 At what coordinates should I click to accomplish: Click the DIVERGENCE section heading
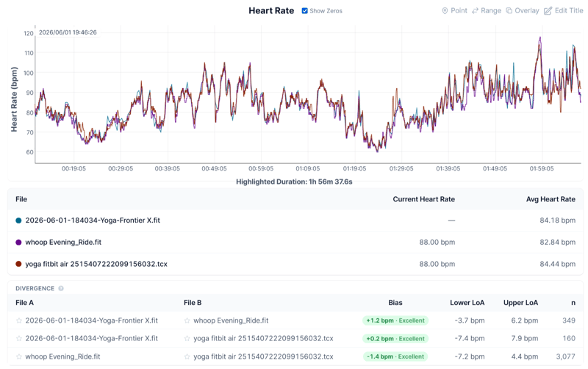[35, 288]
